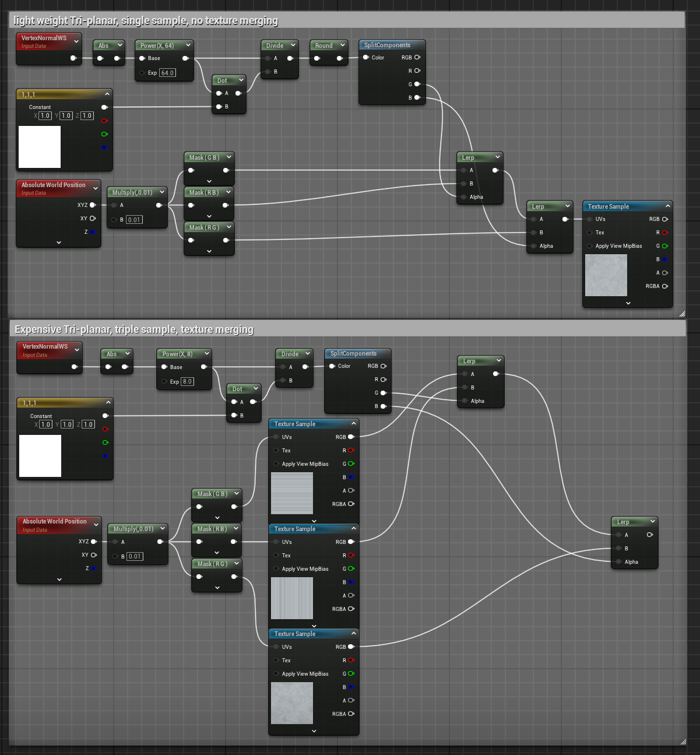Click green G output pin on light weight Texture Sample
This screenshot has width=700, height=755.
(x=665, y=246)
